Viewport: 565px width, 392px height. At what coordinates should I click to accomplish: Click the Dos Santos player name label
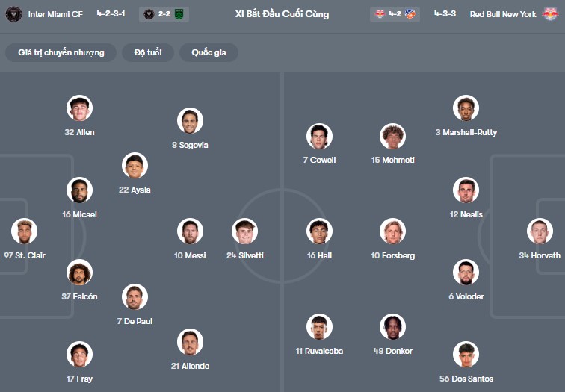coord(466,379)
